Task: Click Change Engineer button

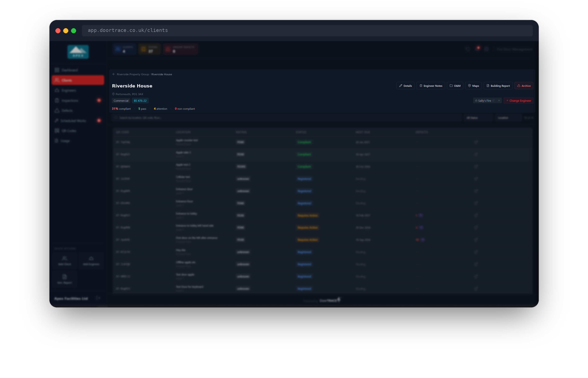Action: pos(518,101)
